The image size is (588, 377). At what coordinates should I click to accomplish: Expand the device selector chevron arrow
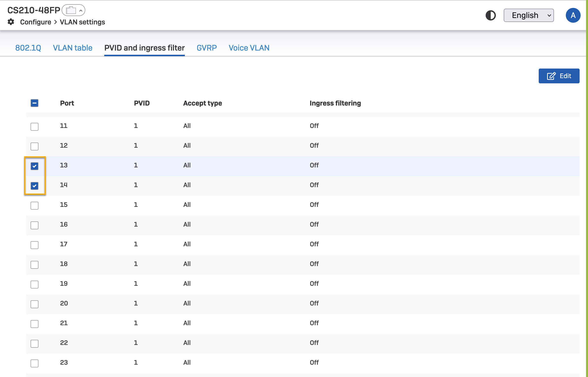[x=81, y=11]
